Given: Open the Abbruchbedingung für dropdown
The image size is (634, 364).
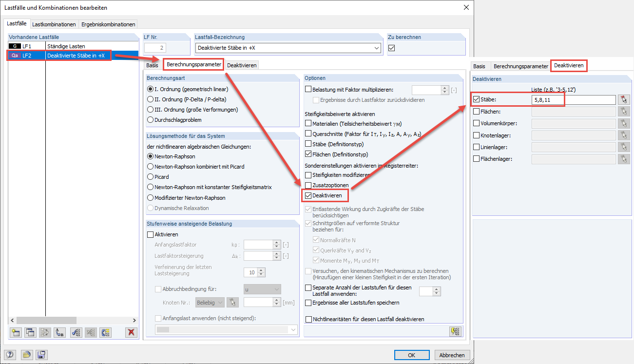Looking at the screenshot, I should (x=262, y=288).
